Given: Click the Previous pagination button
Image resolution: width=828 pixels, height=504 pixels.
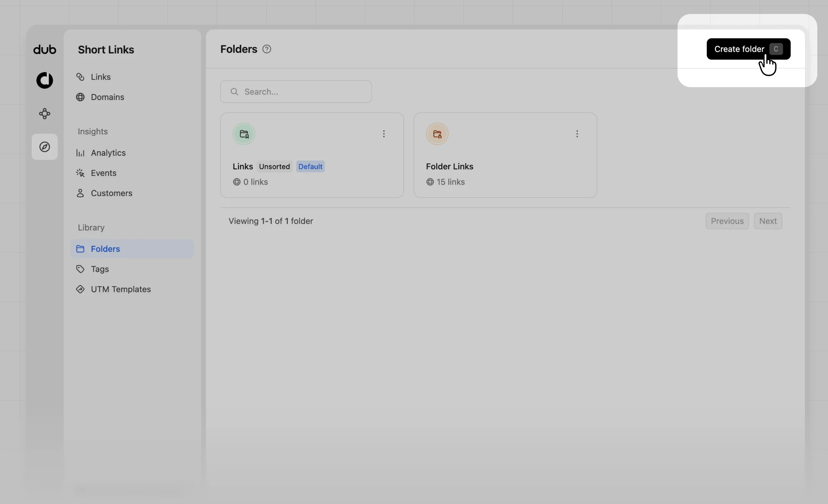Looking at the screenshot, I should pyautogui.click(x=727, y=221).
